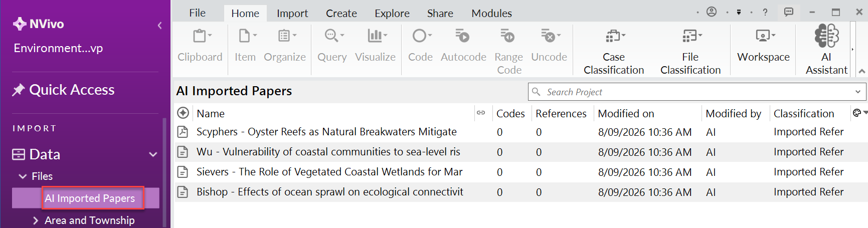Open Case Classification menu

[x=614, y=51]
